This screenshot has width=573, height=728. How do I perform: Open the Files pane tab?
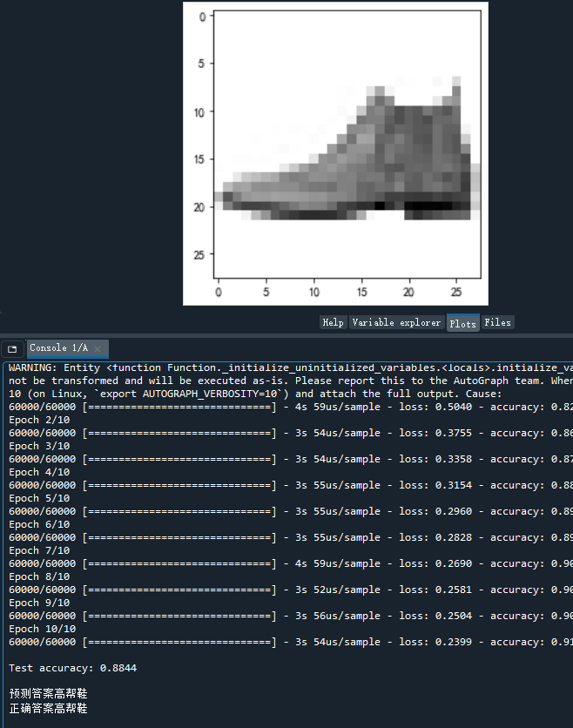point(497,322)
